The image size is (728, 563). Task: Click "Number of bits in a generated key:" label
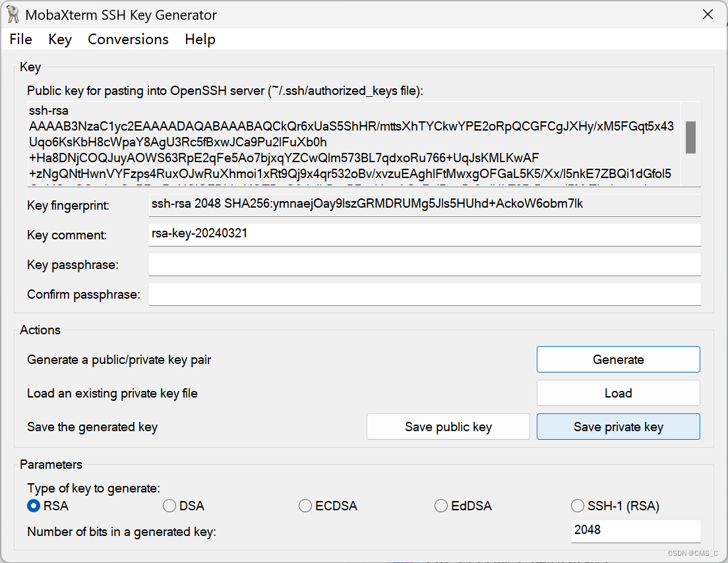click(121, 532)
